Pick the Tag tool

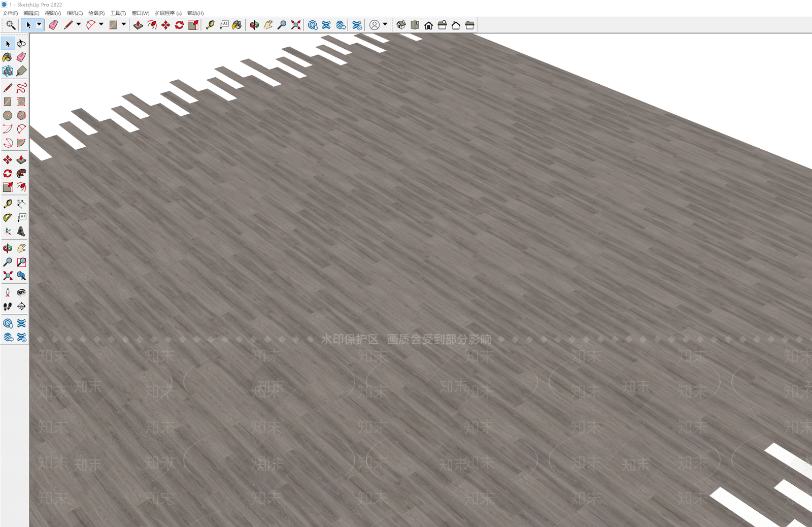[x=21, y=71]
